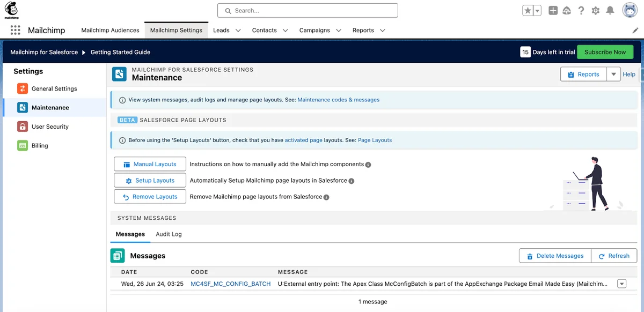Open the notifications bell
The width and height of the screenshot is (644, 312).
(x=610, y=11)
